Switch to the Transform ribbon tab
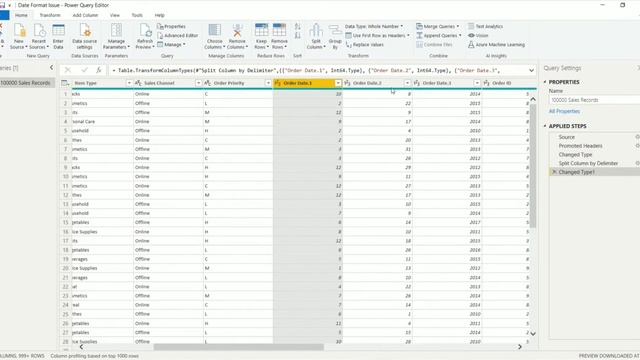This screenshot has width=640, height=360. [50, 15]
